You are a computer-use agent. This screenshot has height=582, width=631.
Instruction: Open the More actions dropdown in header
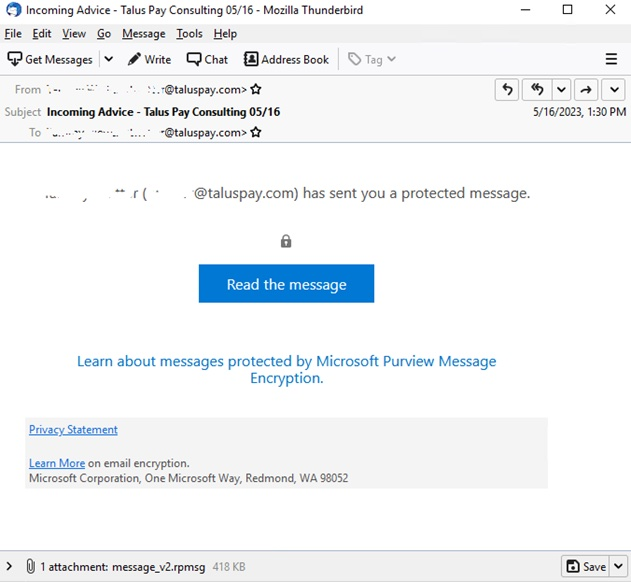pos(613,90)
